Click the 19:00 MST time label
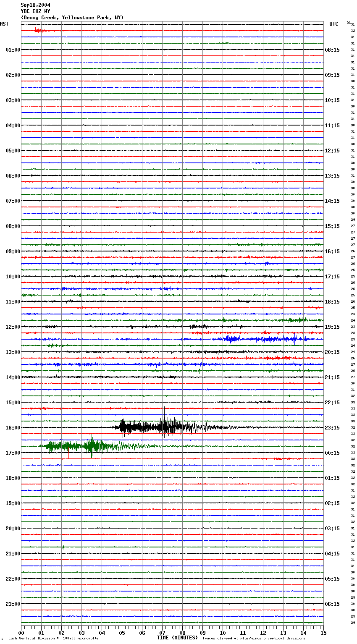 point(13,503)
